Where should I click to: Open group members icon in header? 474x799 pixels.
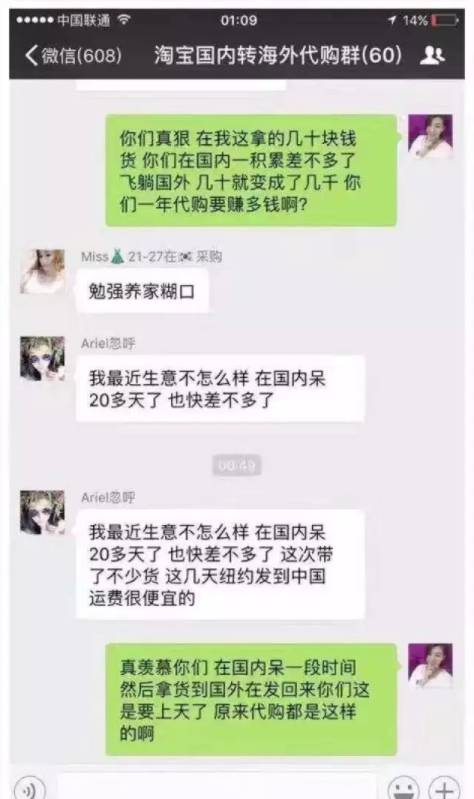tap(432, 55)
